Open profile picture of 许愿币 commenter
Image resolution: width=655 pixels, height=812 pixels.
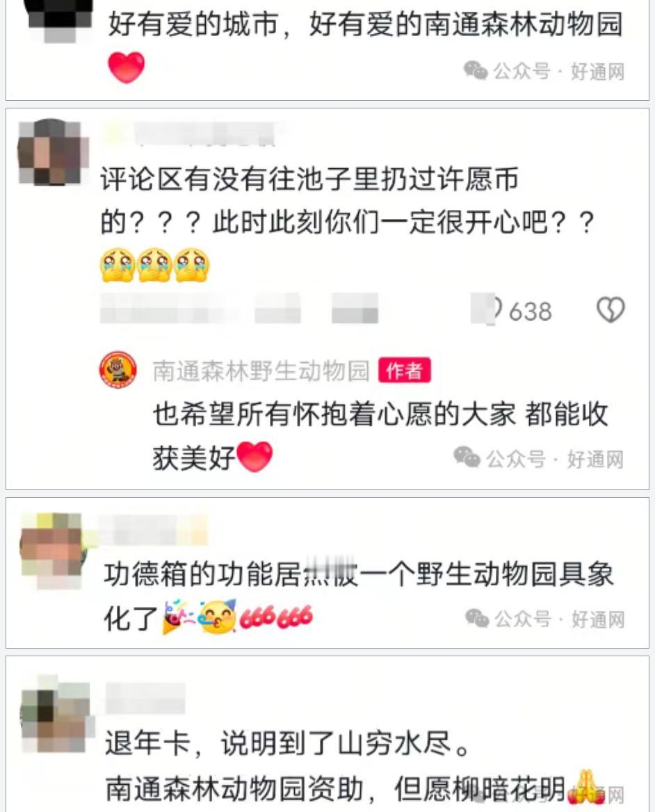(x=50, y=152)
